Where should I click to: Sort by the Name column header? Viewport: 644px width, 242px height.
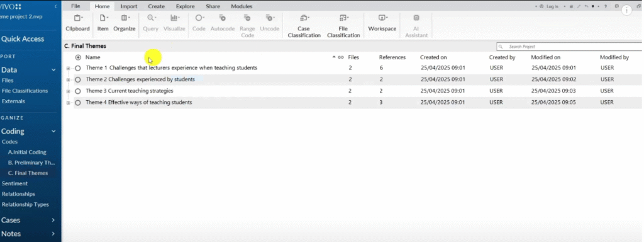pos(93,57)
